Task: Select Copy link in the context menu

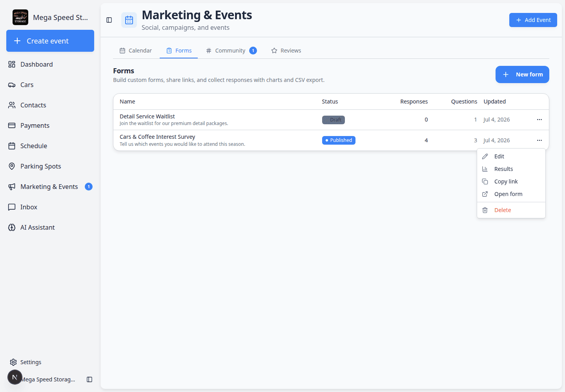Action: click(x=511, y=181)
